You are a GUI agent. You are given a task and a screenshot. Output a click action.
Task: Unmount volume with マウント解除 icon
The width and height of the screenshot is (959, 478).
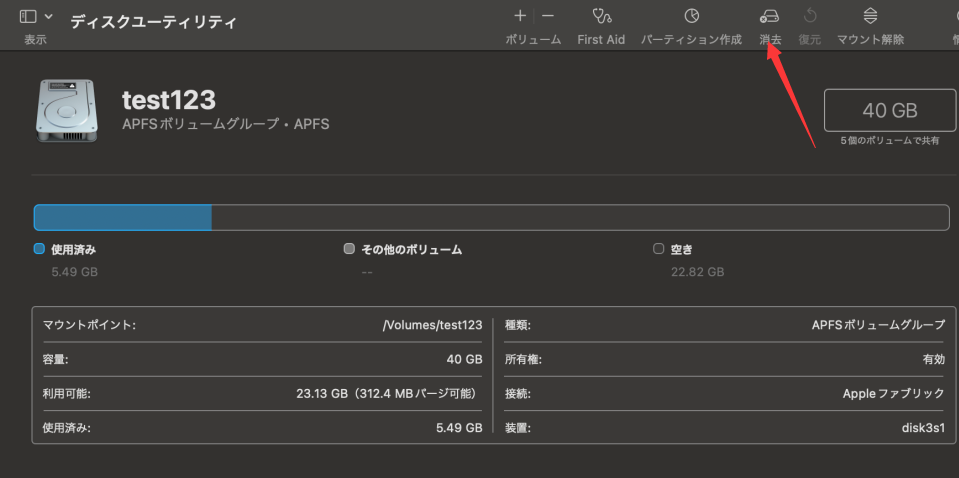(x=870, y=16)
